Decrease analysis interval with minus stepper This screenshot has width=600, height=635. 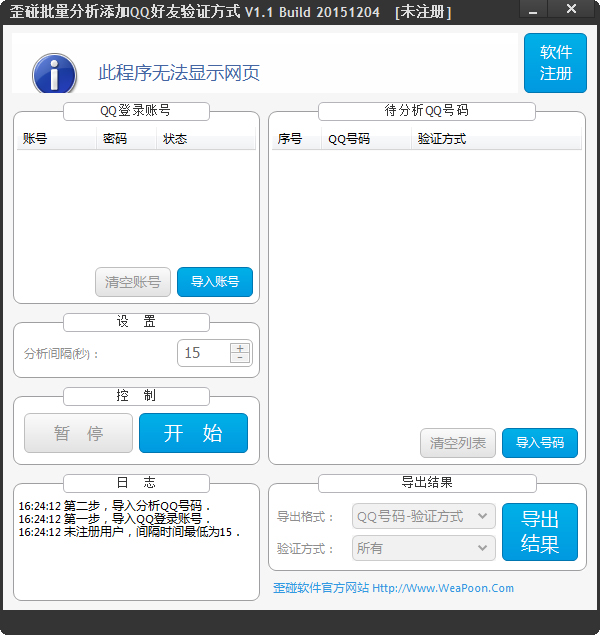click(x=240, y=358)
